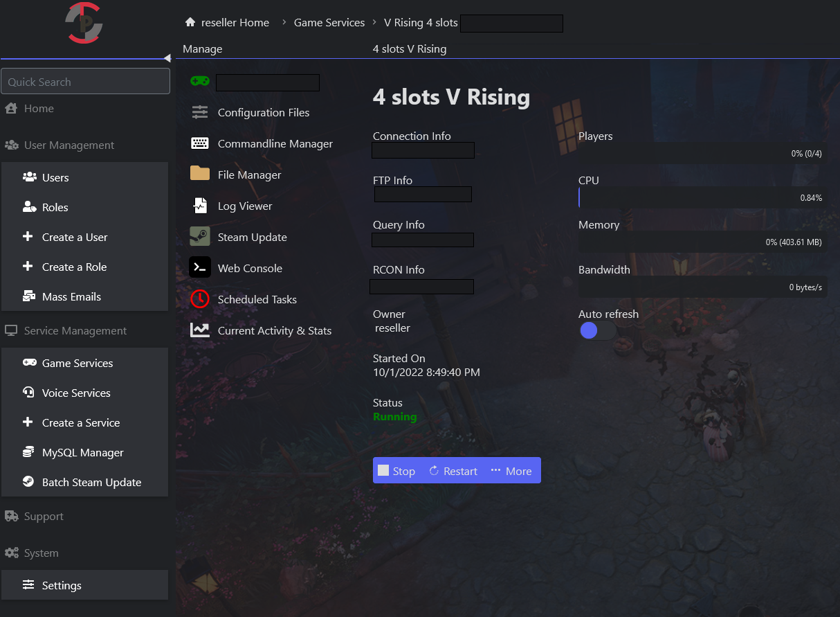Focus the Quick Search field
The height and width of the screenshot is (617, 840).
pyautogui.click(x=85, y=81)
